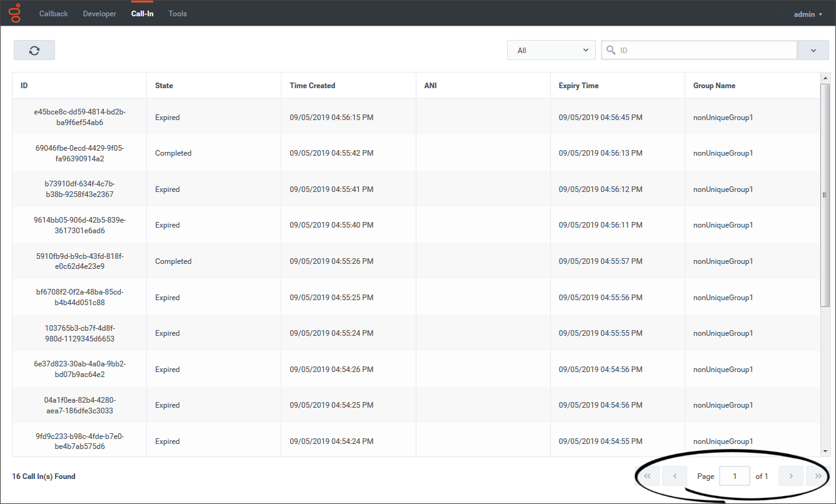Open the Developer tab

pos(99,13)
